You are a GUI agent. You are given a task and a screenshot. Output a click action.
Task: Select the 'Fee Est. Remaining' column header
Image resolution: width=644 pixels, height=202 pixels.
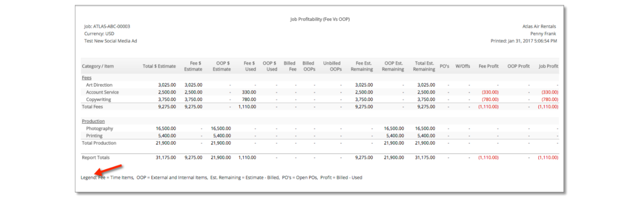pos(362,66)
